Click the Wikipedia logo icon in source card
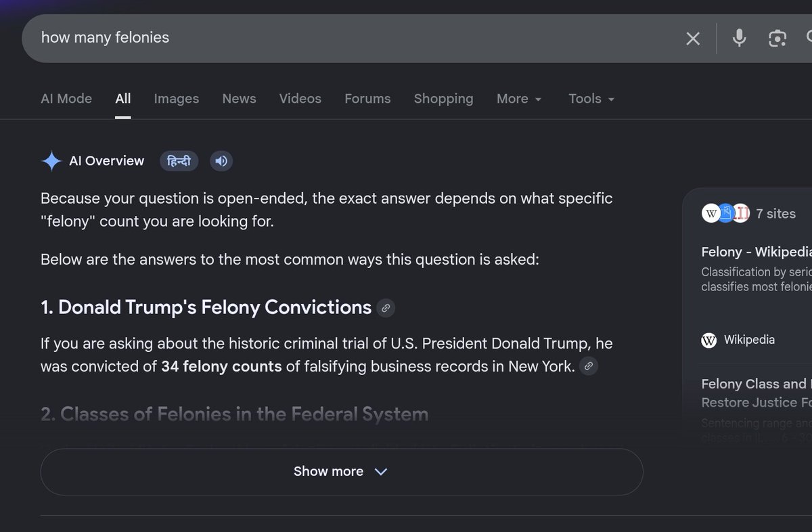The width and height of the screenshot is (812, 532). tap(709, 340)
